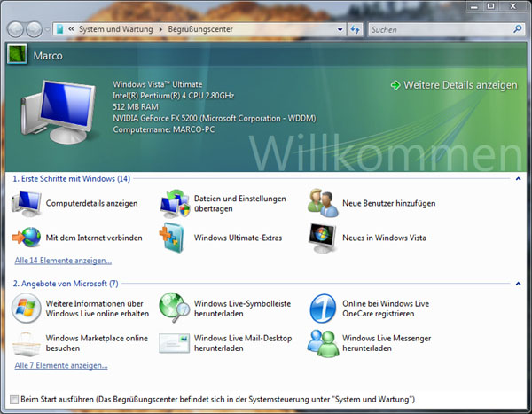Click the refresh button beside address bar
Screen dimensions: 532x414
[x=356, y=29]
